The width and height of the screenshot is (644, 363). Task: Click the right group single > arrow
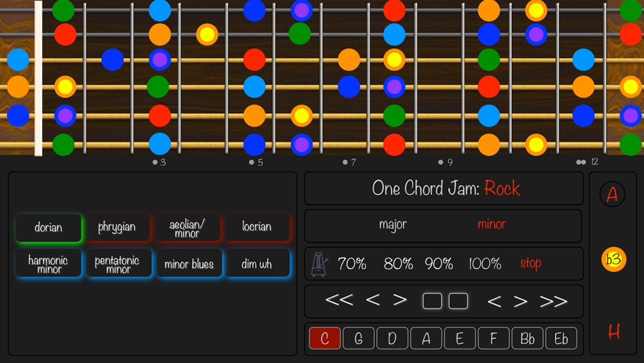coord(520,302)
